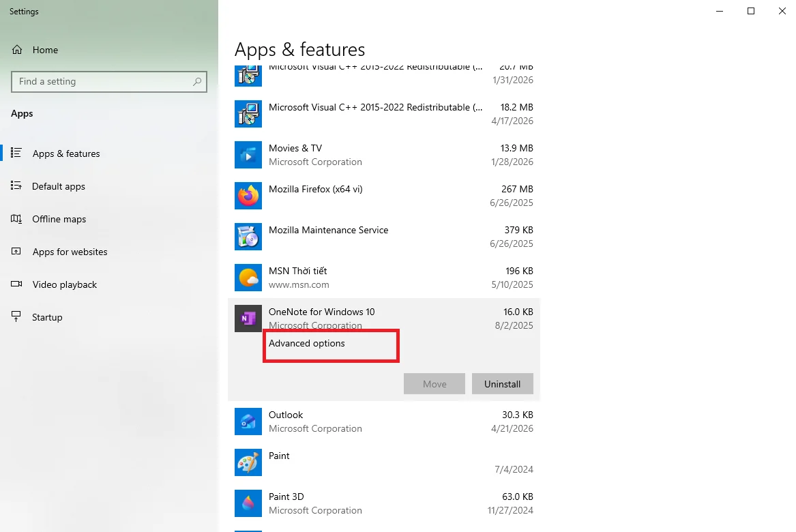The height and width of the screenshot is (532, 796).
Task: Open Advanced options for OneNote
Action: tap(307, 343)
